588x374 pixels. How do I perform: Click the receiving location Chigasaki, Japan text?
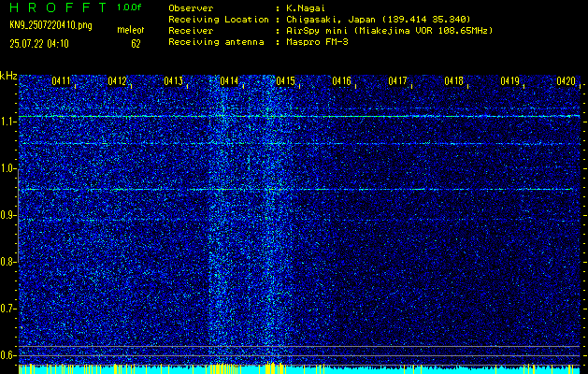[378, 19]
